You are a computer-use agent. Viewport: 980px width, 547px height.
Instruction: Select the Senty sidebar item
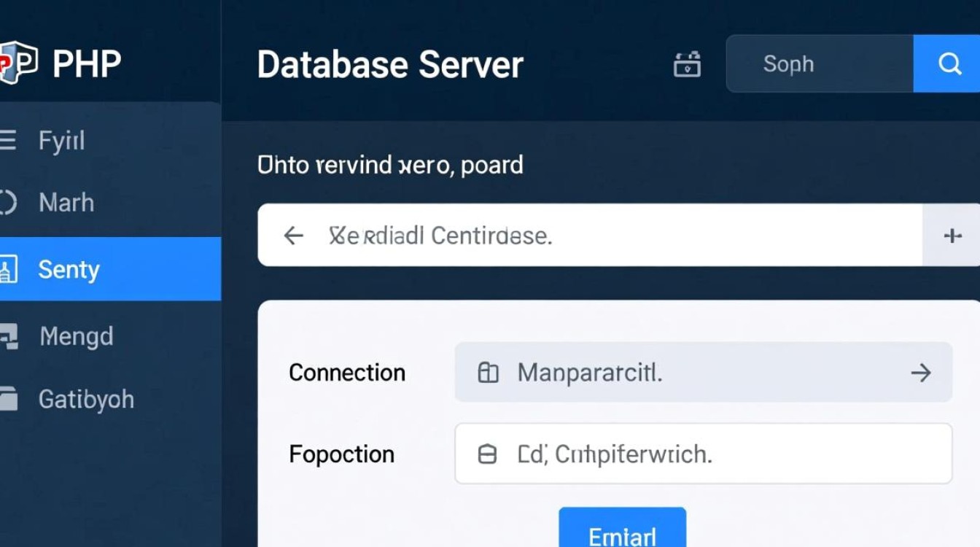109,269
